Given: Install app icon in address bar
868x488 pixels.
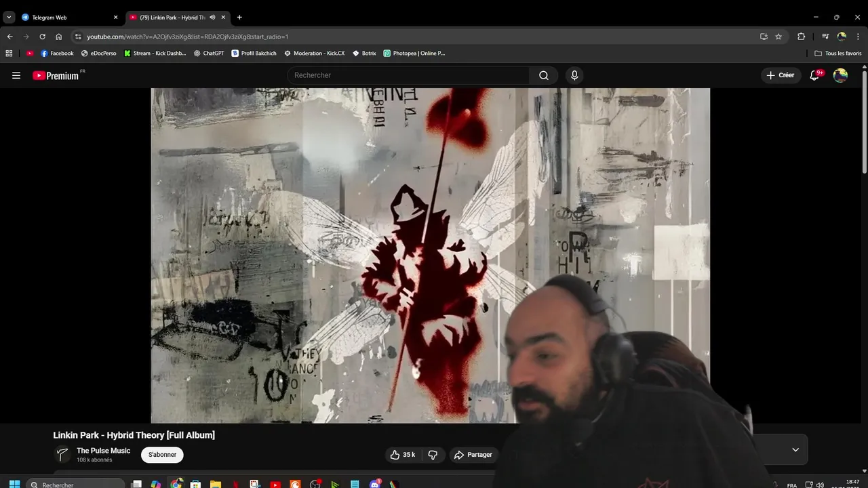Looking at the screenshot, I should pos(764,37).
